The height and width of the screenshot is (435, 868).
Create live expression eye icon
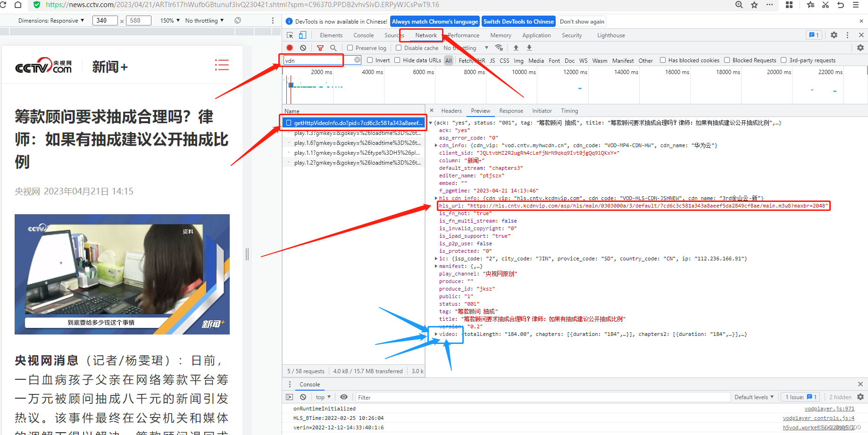pos(344,397)
